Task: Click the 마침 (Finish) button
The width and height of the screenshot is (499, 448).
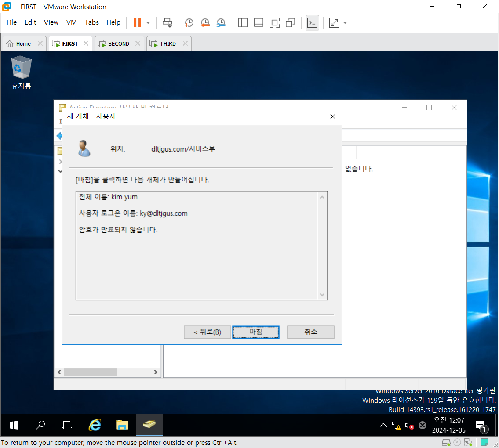Action: [256, 332]
